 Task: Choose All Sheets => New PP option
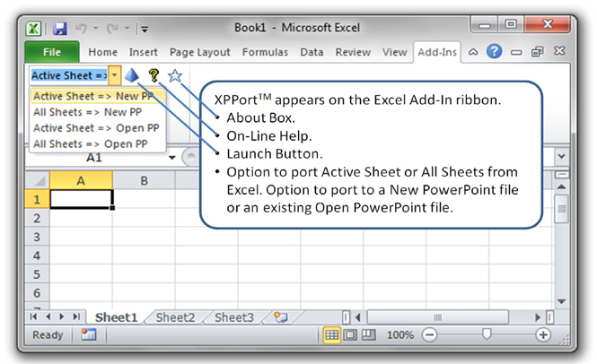pos(98,112)
